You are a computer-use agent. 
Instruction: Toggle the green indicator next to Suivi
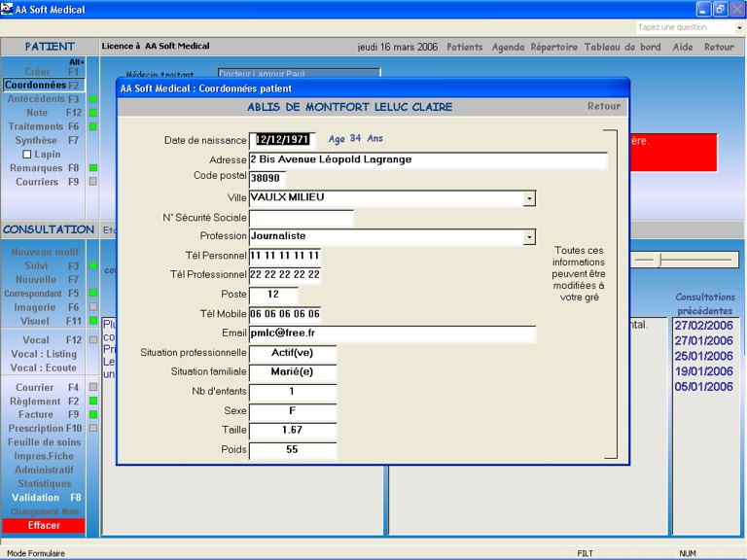(93, 265)
